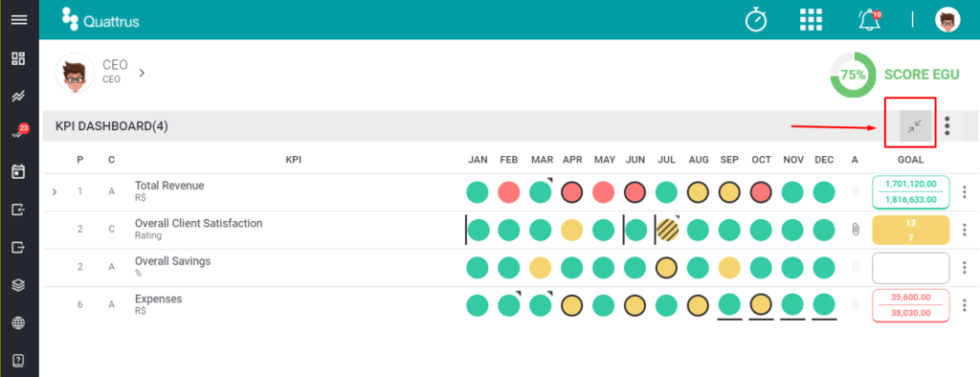This screenshot has height=377, width=980.
Task: Click the GOAL column header
Action: tap(911, 160)
